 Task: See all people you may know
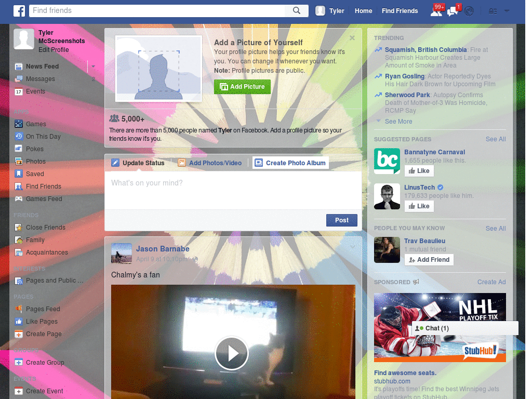496,229
